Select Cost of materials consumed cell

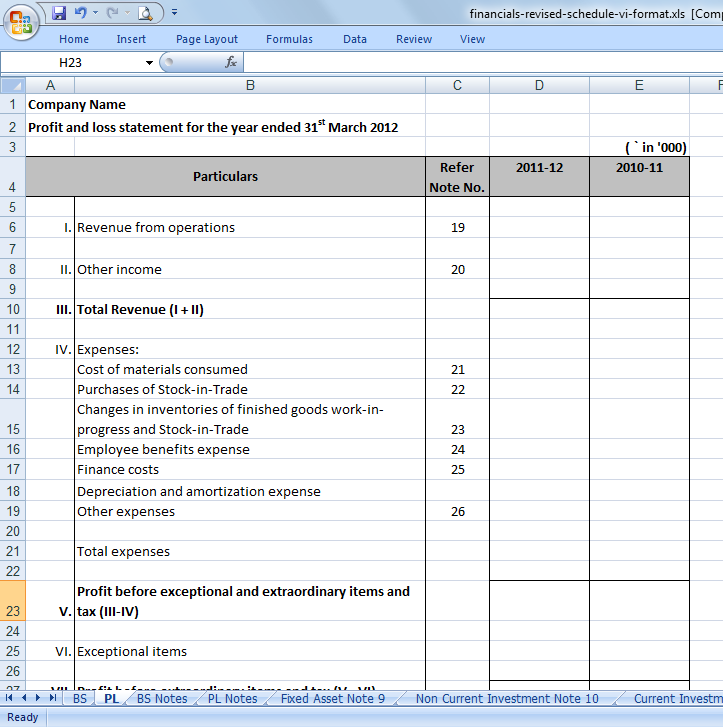(250, 370)
